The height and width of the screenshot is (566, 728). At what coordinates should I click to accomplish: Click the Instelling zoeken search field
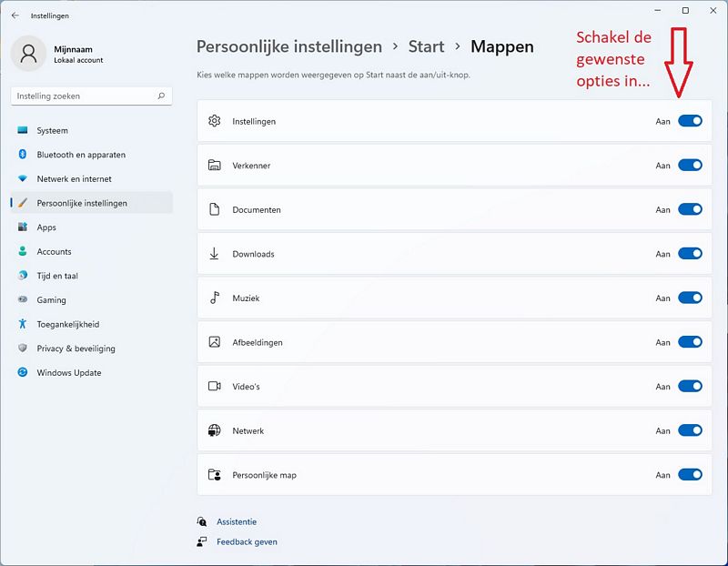[x=92, y=96]
